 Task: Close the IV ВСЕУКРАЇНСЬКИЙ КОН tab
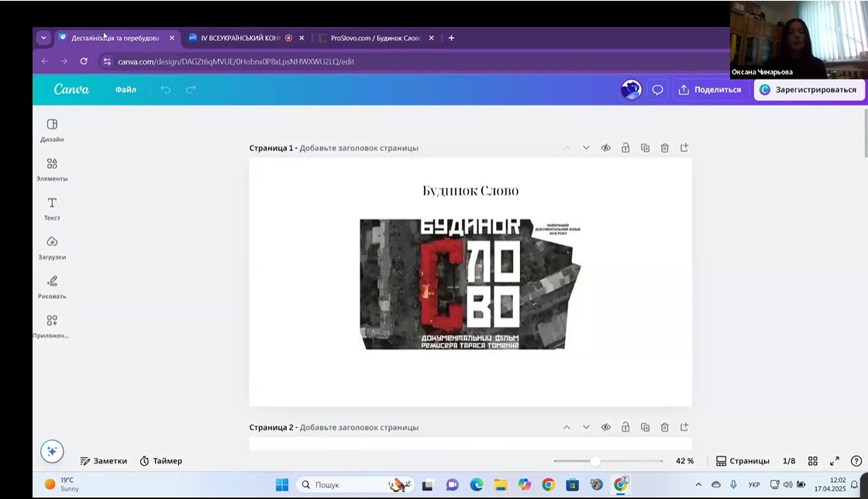click(301, 38)
